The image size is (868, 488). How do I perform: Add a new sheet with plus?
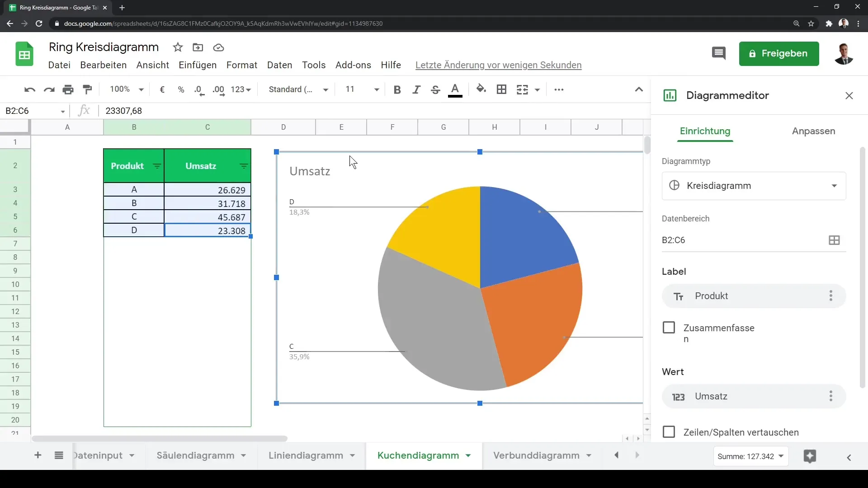tap(38, 455)
